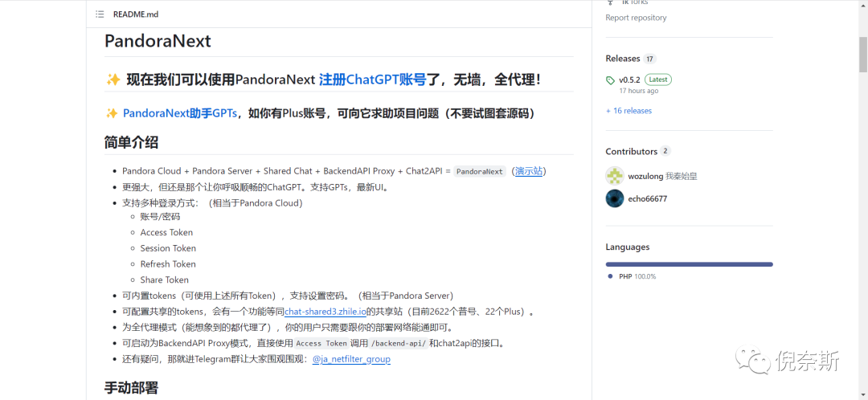
Task: Click the Refresh Token list item
Action: pyautogui.click(x=168, y=264)
